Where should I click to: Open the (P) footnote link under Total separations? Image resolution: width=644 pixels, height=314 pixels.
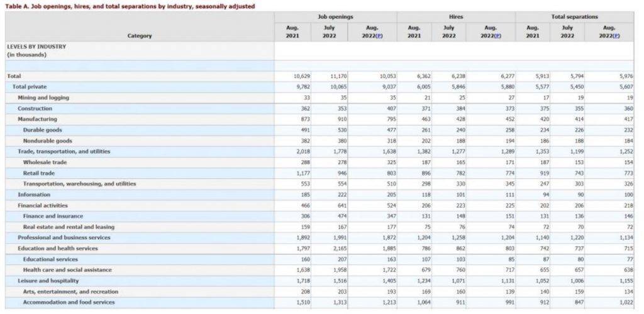pos(616,36)
